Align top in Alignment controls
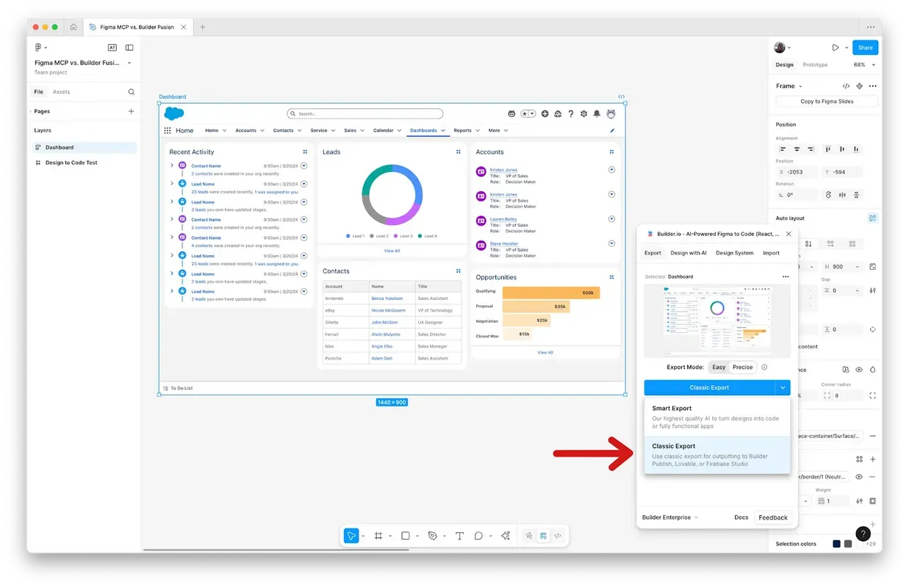 tap(828, 149)
